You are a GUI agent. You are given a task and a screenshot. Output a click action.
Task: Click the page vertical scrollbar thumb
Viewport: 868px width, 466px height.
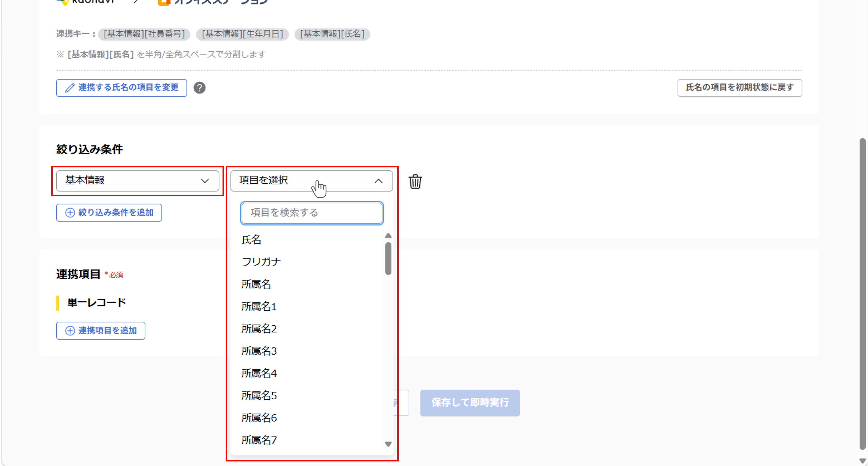pos(863,293)
